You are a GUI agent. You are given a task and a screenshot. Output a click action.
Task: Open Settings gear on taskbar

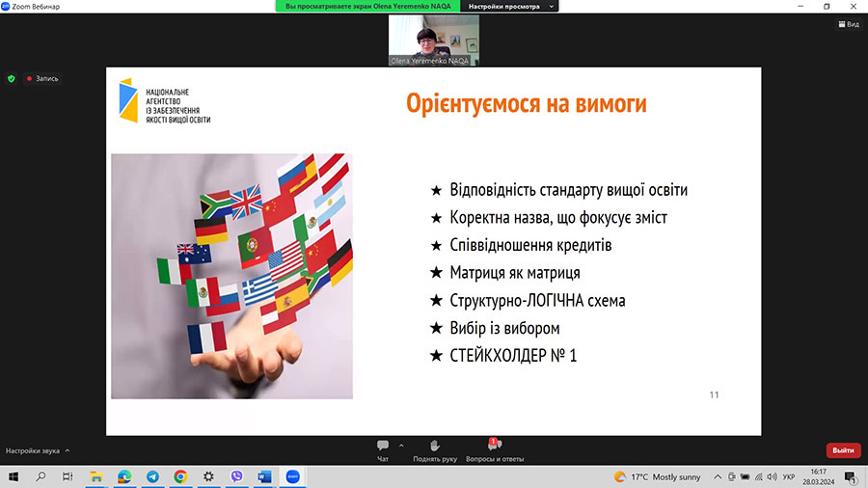point(208,476)
